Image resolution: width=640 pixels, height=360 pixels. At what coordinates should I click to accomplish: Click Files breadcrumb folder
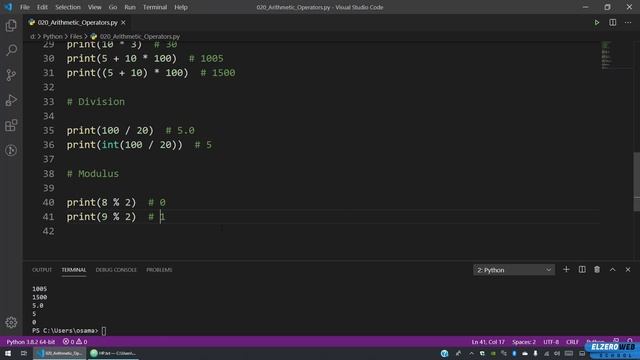click(76, 37)
